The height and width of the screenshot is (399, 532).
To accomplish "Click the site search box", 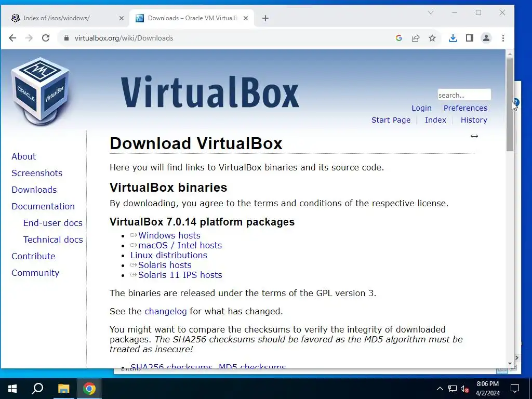I will tap(464, 95).
